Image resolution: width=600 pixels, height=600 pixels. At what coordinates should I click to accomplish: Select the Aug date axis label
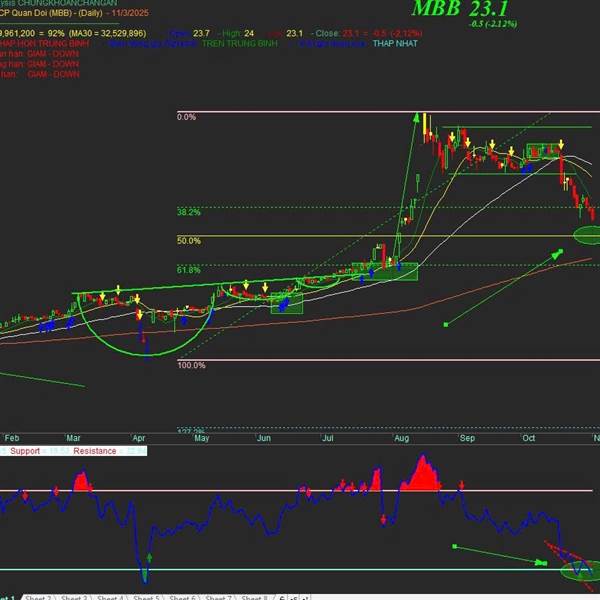[401, 438]
